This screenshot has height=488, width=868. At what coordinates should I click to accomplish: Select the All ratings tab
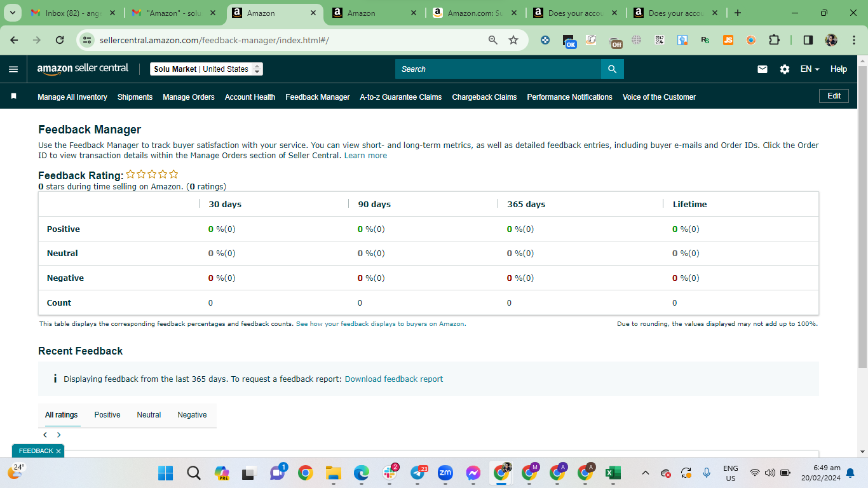click(x=62, y=415)
